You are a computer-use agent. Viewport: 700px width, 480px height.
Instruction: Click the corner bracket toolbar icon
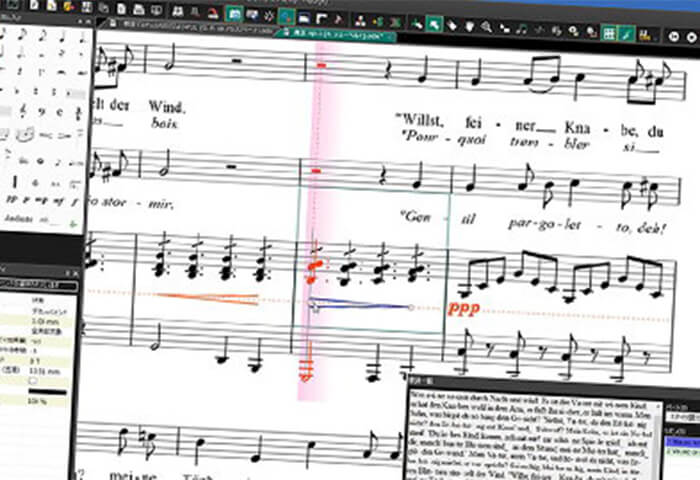pos(321,18)
